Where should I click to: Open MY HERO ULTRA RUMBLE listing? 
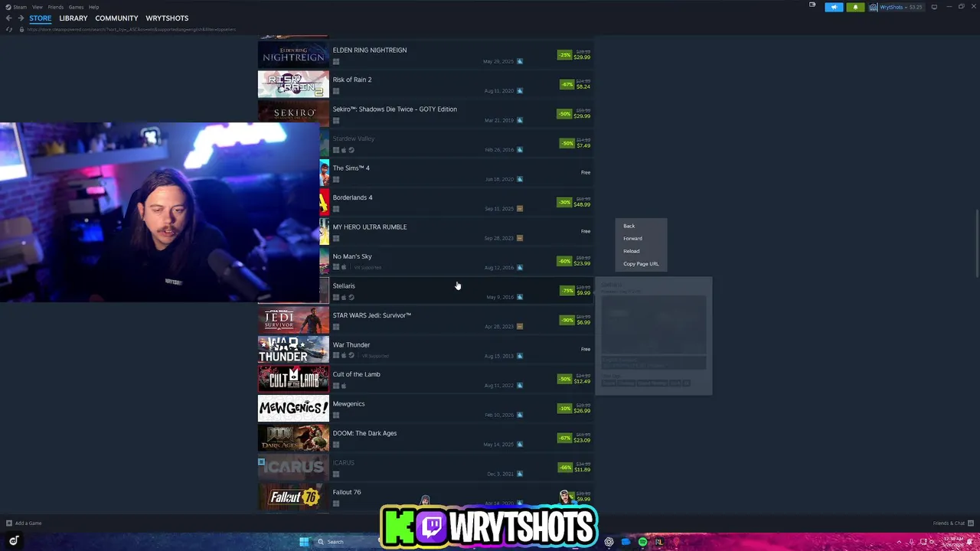(456, 232)
